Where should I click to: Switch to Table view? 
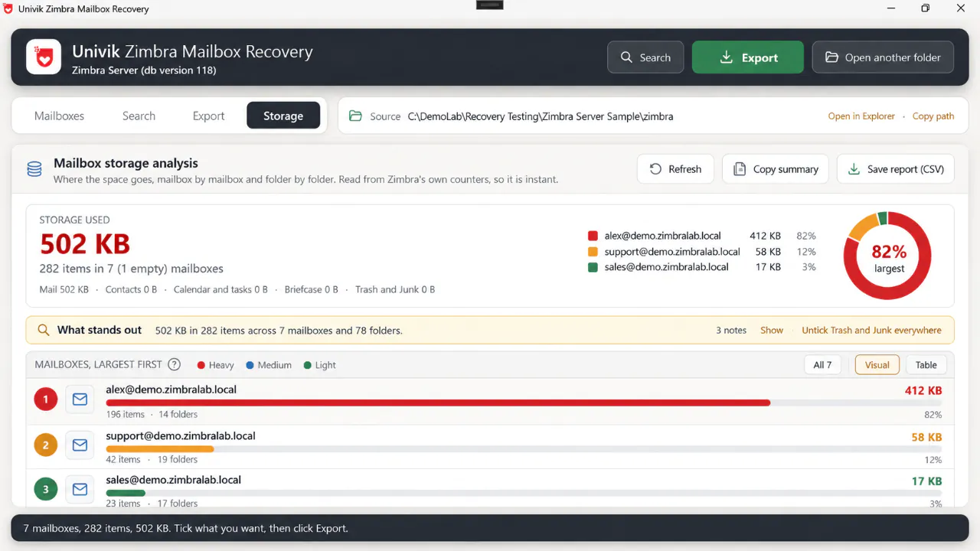(926, 365)
